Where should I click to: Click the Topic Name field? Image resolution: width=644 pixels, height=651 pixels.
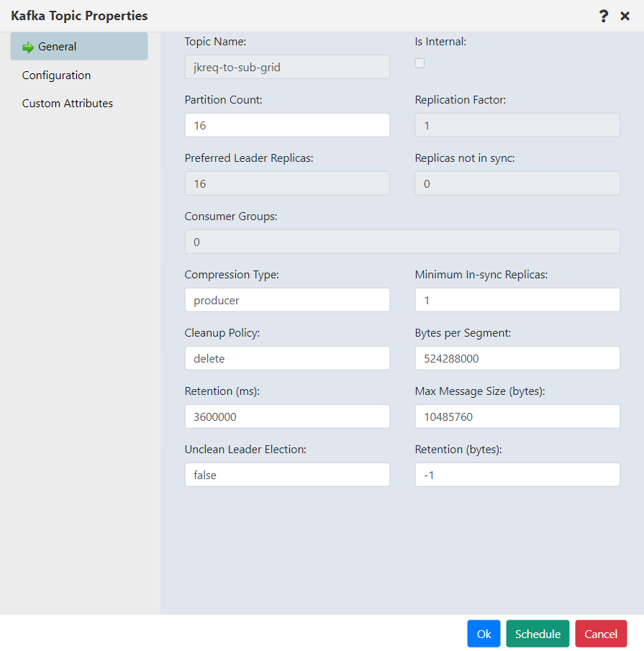click(287, 66)
